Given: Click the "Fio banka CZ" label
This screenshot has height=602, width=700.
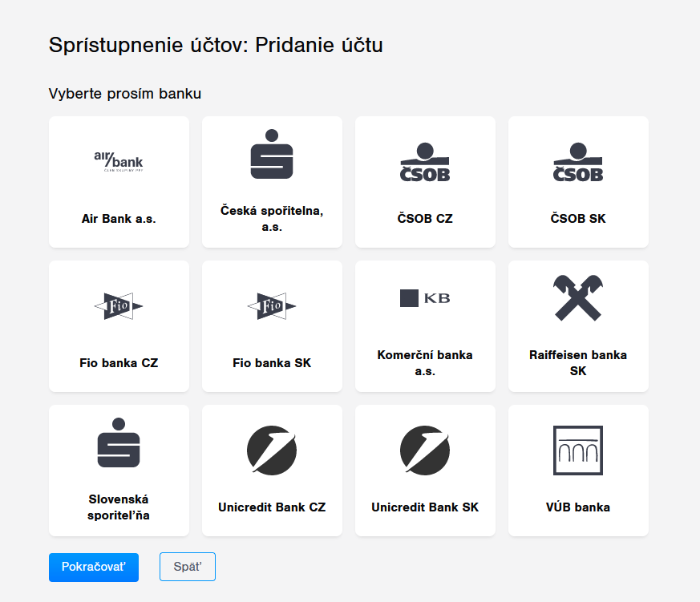Looking at the screenshot, I should point(119,362).
